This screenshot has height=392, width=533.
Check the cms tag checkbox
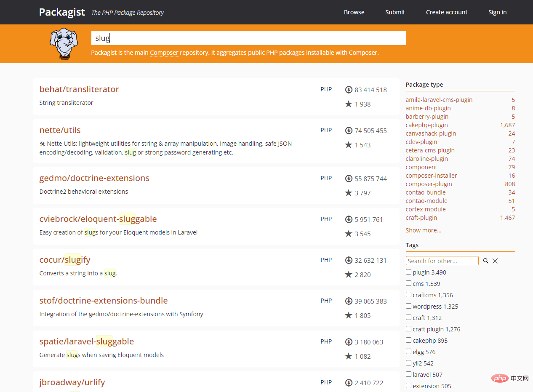pos(408,283)
